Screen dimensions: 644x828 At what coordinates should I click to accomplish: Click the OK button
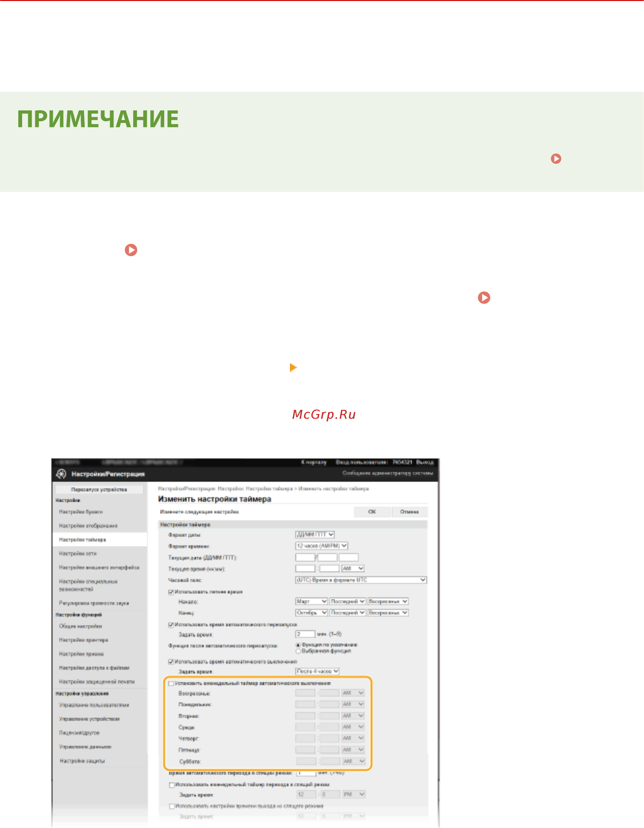(372, 512)
